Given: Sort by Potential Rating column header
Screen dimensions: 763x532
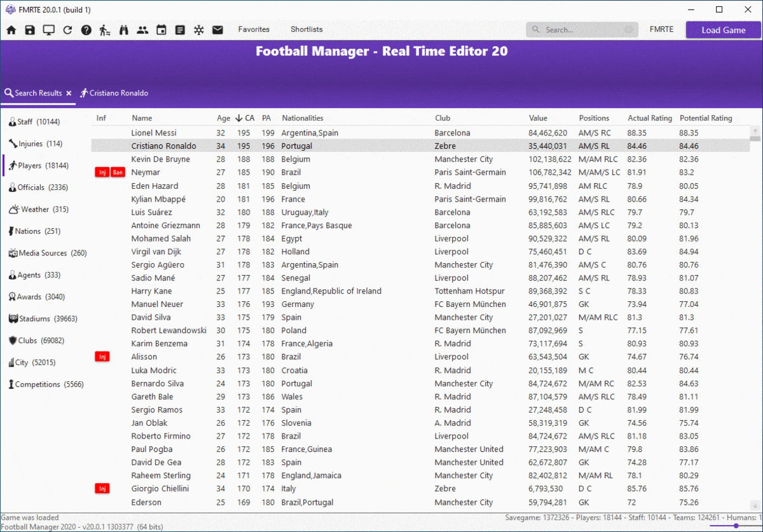Looking at the screenshot, I should click(706, 118).
